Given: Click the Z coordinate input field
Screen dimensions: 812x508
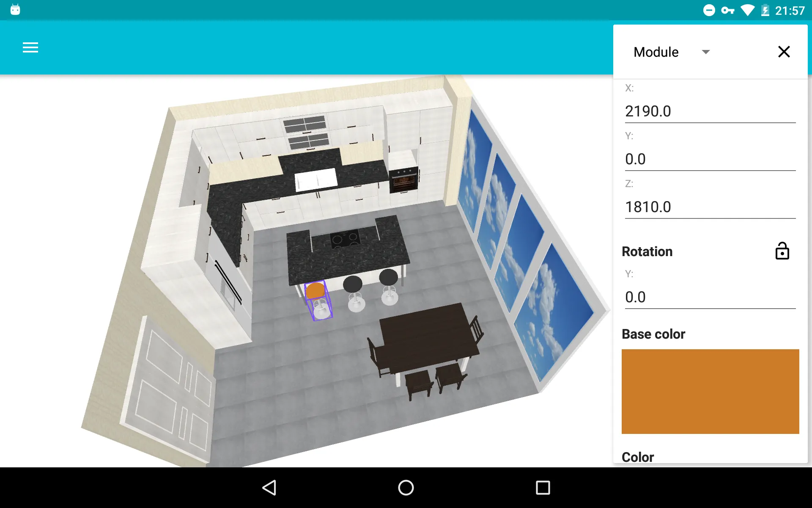Looking at the screenshot, I should tap(710, 206).
